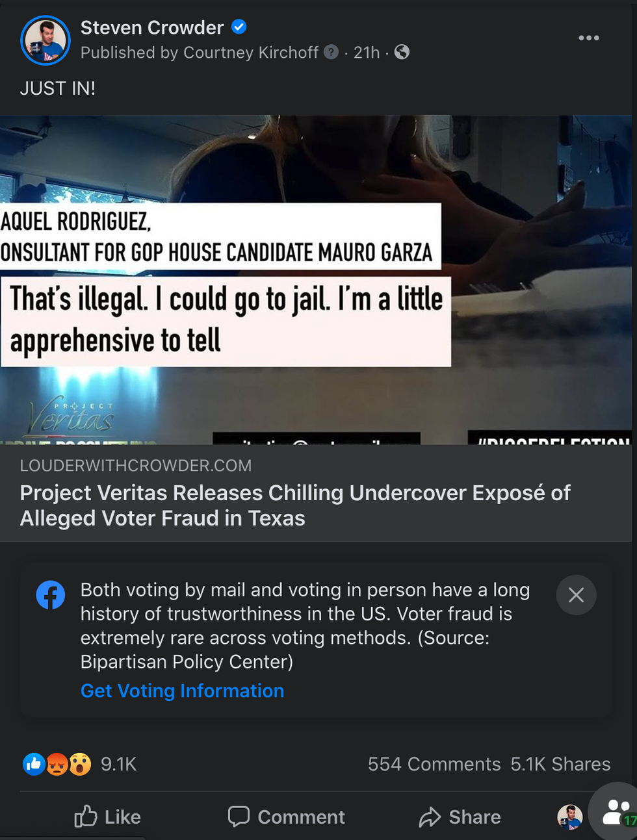Open the small profile avatar selector near Share

pyautogui.click(x=570, y=817)
